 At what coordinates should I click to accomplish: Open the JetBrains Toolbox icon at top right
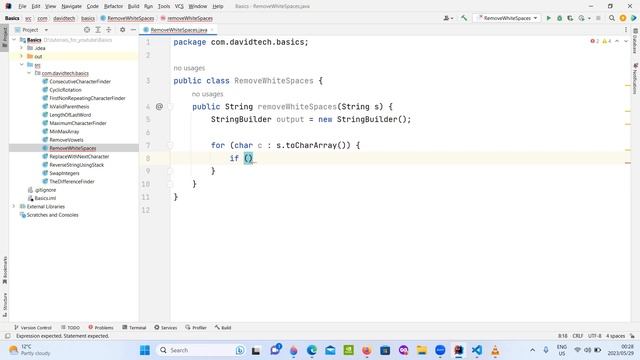tap(633, 18)
